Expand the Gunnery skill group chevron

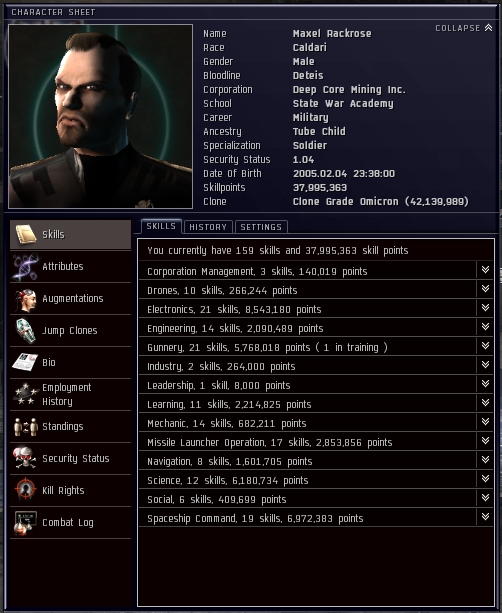485,346
